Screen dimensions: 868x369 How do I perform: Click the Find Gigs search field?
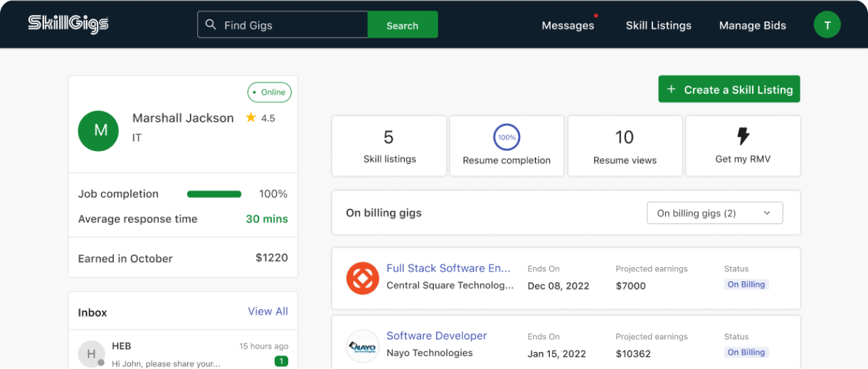pos(292,25)
